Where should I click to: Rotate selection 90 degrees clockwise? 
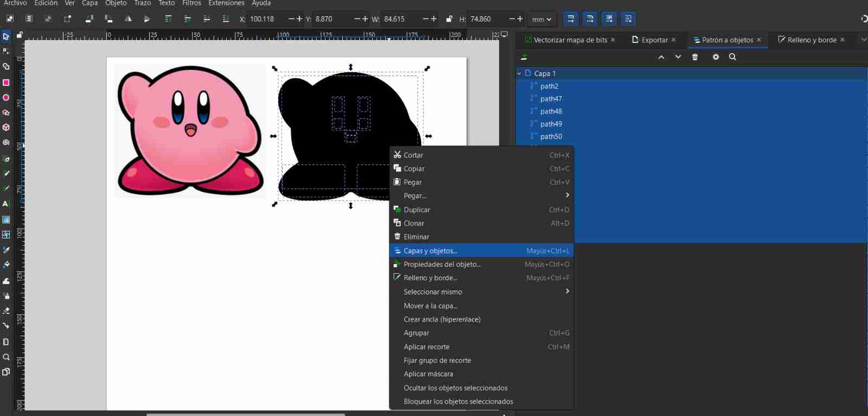108,19
